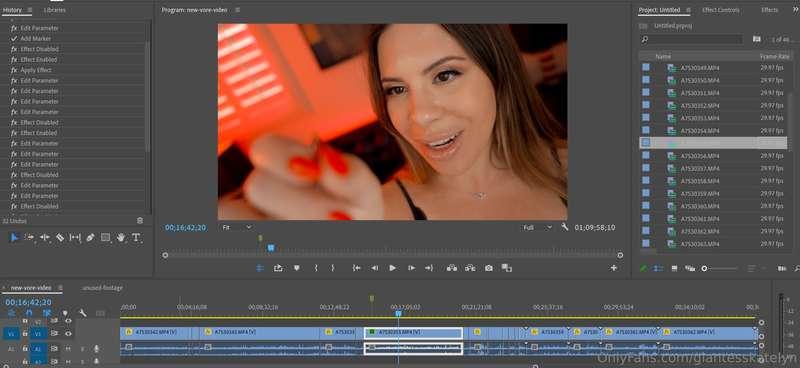Open program monitor settings wrench
The height and width of the screenshot is (368, 800).
(x=565, y=227)
